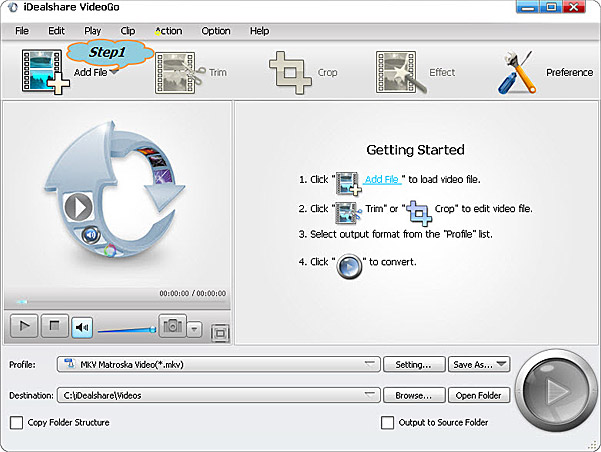Click the Add File toolbar label
The width and height of the screenshot is (601, 452).
click(x=90, y=72)
